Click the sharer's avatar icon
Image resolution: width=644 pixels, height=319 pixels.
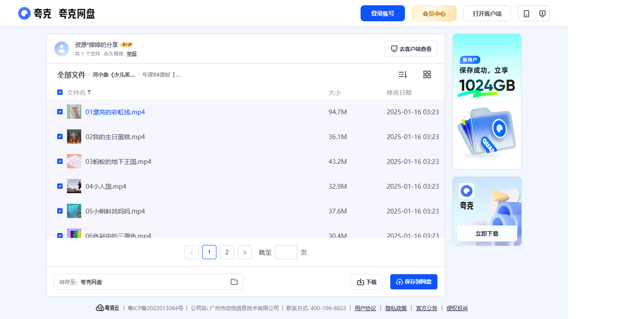(x=62, y=49)
